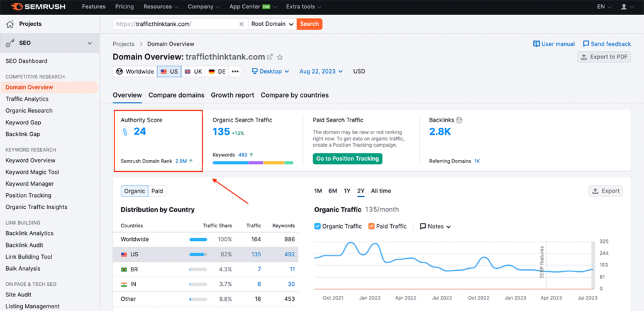The height and width of the screenshot is (311, 644).
Task: Open the Extra tools dropdown
Action: [x=304, y=6]
